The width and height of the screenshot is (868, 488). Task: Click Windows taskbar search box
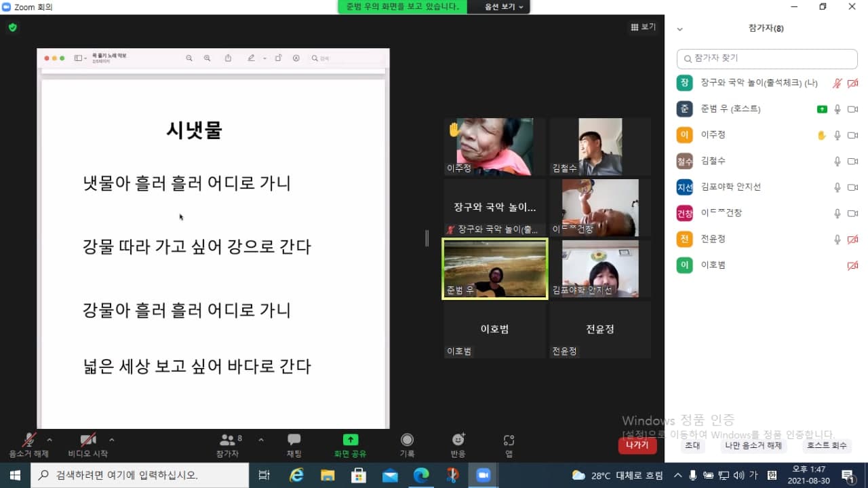coord(140,475)
